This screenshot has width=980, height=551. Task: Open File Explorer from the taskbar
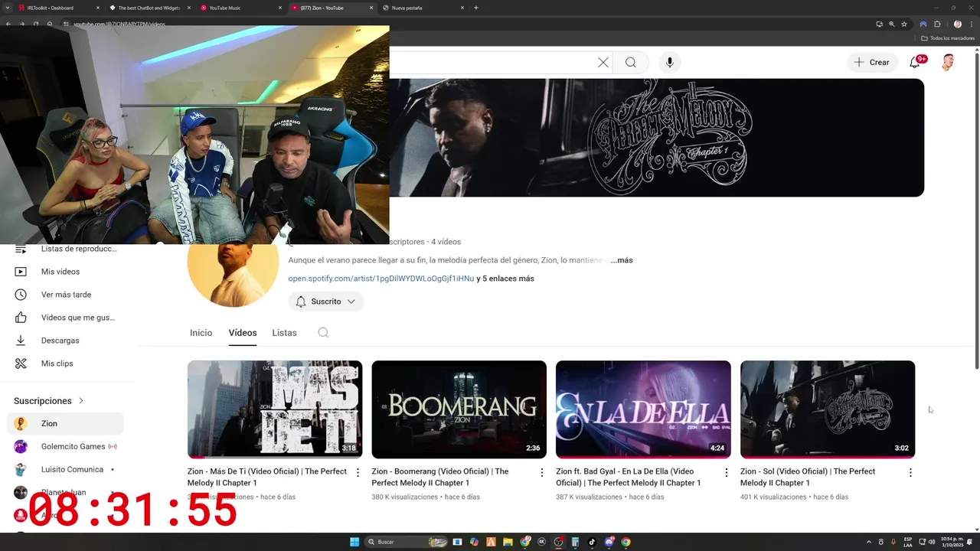pos(508,542)
